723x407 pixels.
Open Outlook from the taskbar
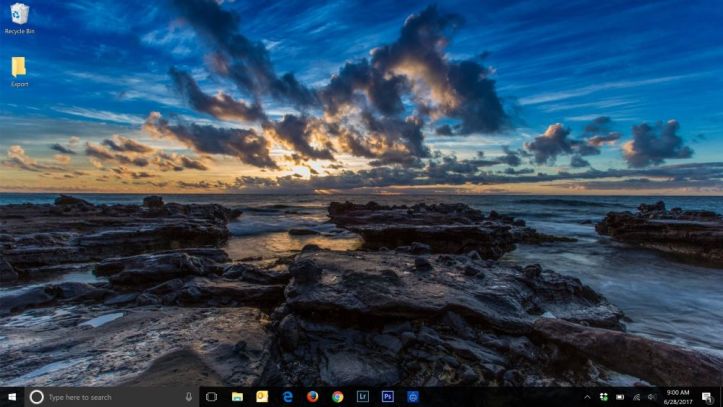click(262, 397)
